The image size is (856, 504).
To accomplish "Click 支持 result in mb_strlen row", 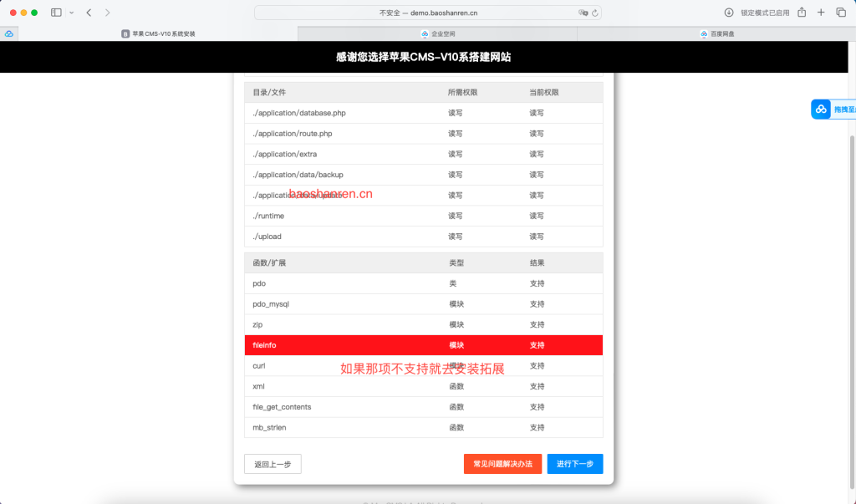I will pos(538,428).
